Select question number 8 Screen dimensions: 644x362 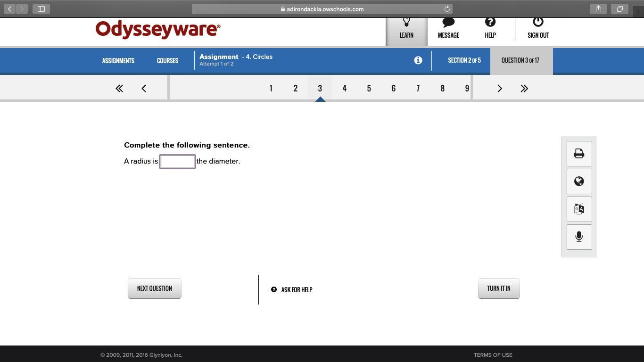click(x=443, y=89)
